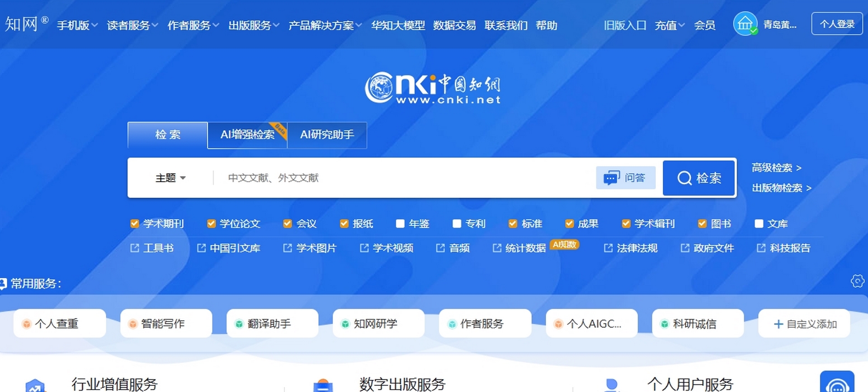
Task: Expand the 主题 search field dropdown
Action: [170, 178]
